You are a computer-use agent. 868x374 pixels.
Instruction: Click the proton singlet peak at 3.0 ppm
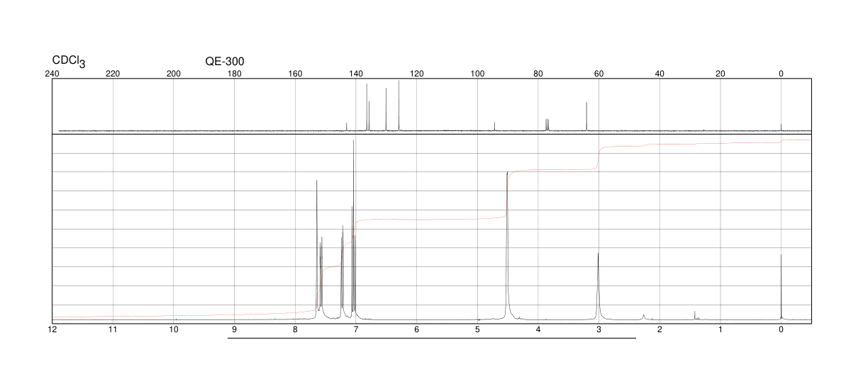tap(599, 285)
